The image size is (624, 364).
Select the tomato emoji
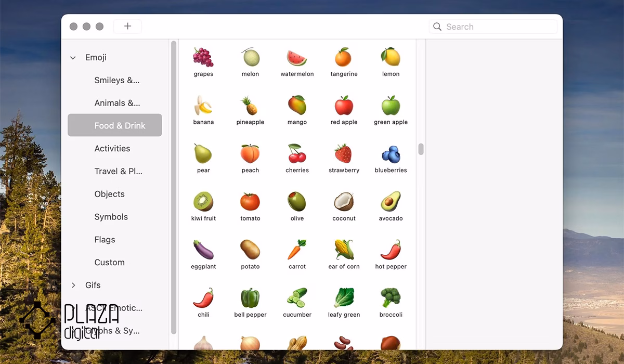250,202
